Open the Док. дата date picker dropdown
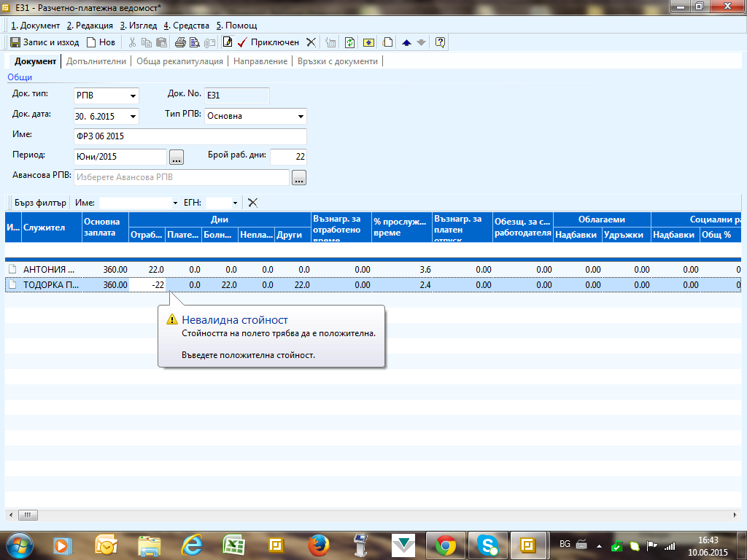 tap(133, 116)
